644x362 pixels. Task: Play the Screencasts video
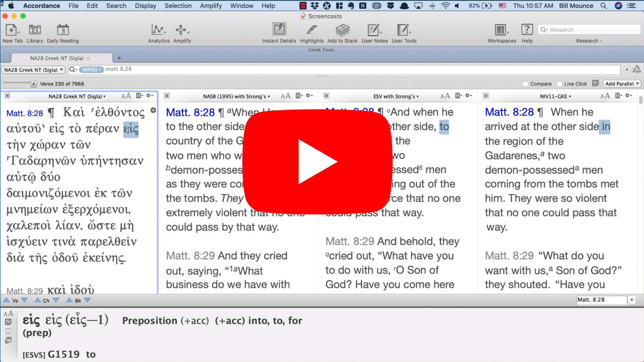coord(317,162)
